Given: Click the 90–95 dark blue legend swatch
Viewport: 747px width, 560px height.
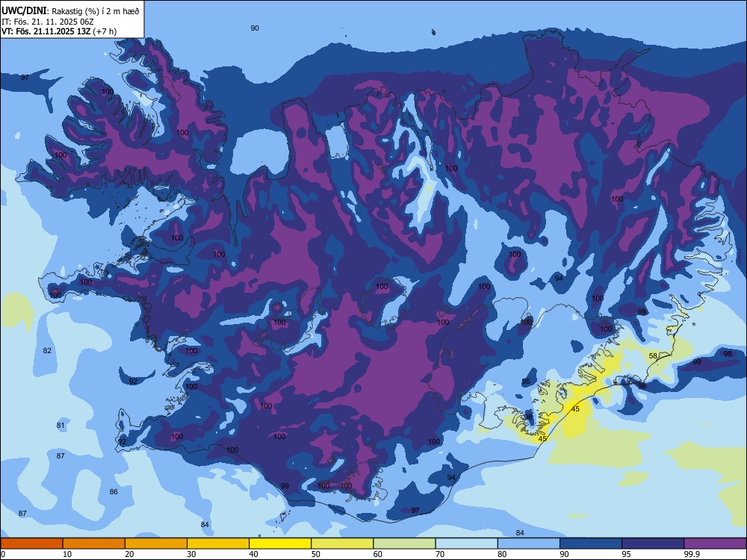Looking at the screenshot, I should click(591, 544).
